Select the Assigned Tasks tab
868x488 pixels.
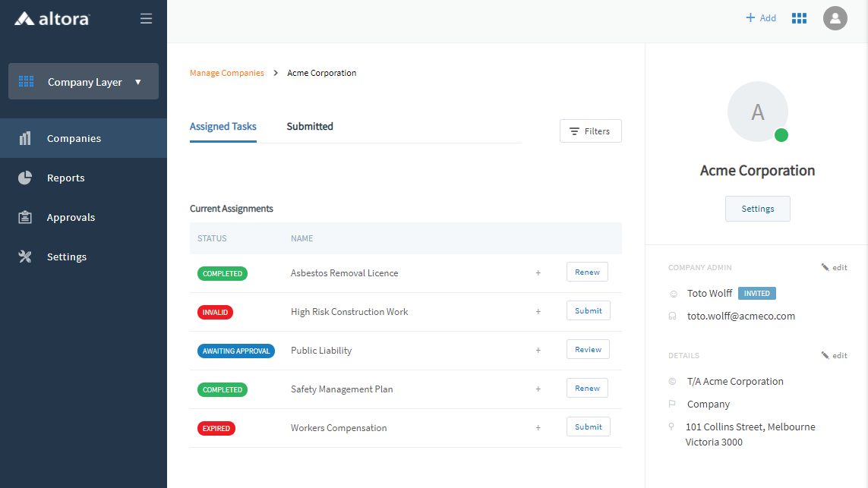(x=223, y=127)
